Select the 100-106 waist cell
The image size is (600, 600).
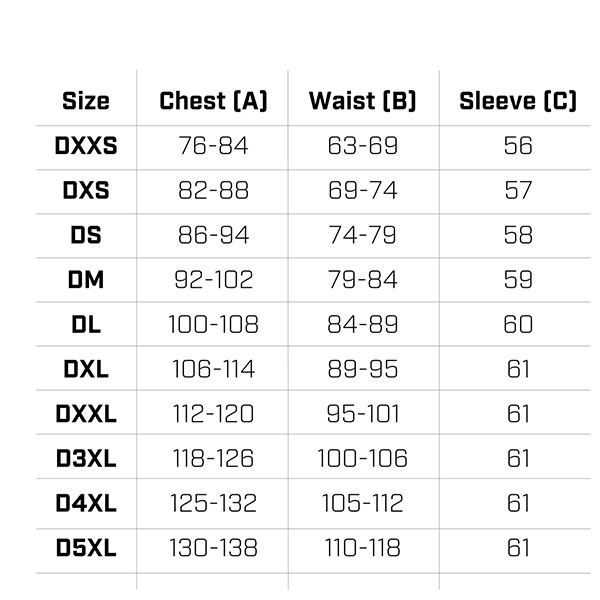[x=362, y=459]
